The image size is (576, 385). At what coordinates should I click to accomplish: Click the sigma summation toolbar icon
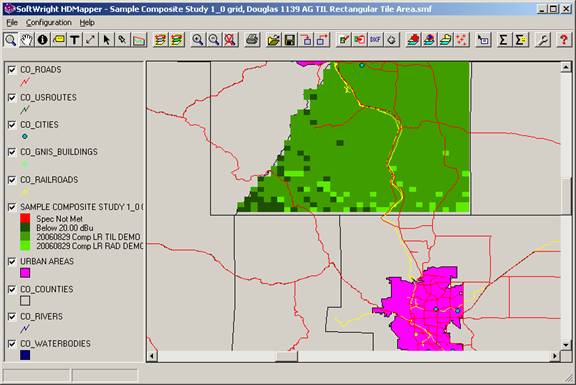click(x=504, y=40)
